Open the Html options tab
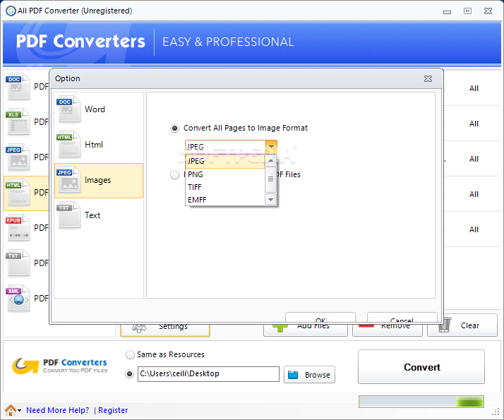504x420 pixels. tap(99, 145)
